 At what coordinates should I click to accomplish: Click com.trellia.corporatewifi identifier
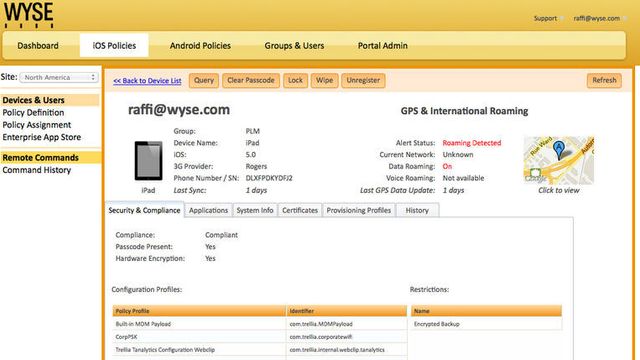[321, 337]
